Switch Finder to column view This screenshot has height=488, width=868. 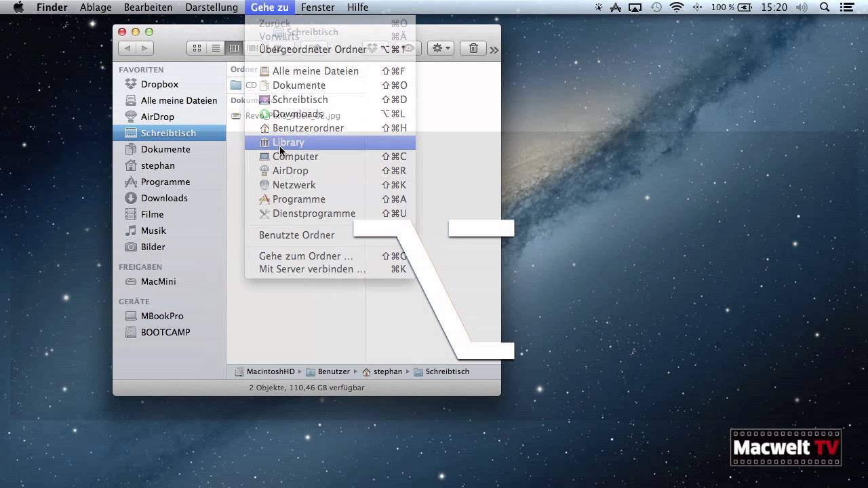tap(234, 48)
